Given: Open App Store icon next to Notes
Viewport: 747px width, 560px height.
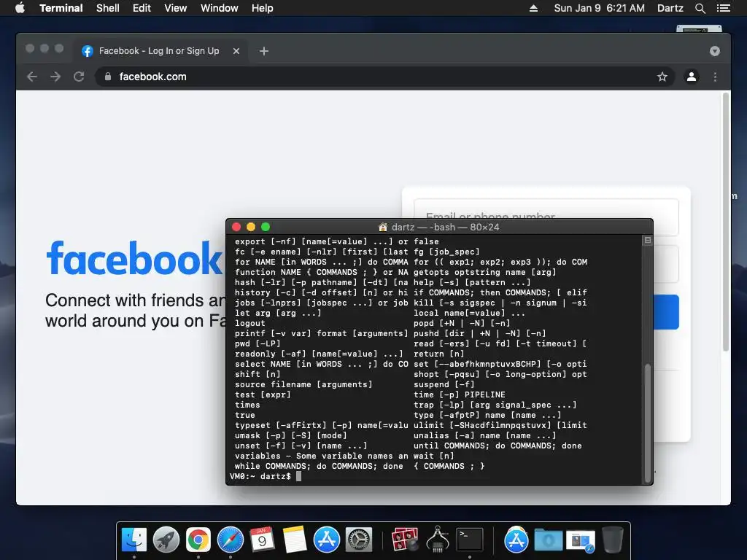Looking at the screenshot, I should [x=326, y=540].
